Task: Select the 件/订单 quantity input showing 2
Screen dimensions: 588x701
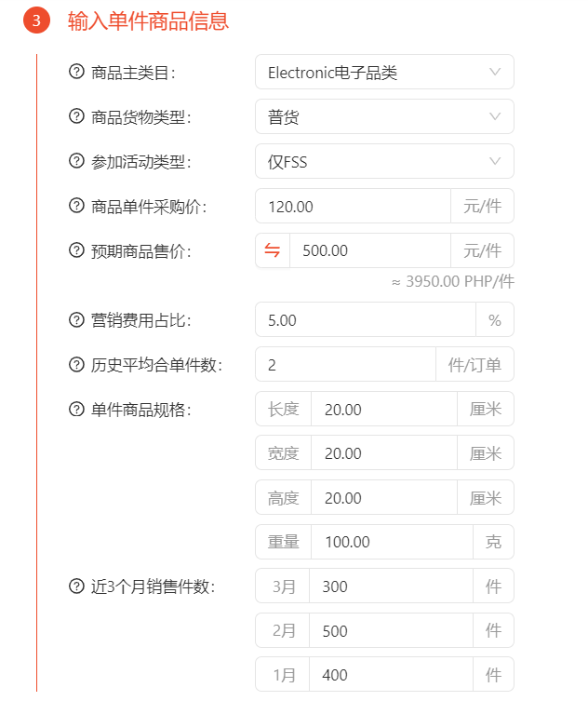Action: point(346,365)
